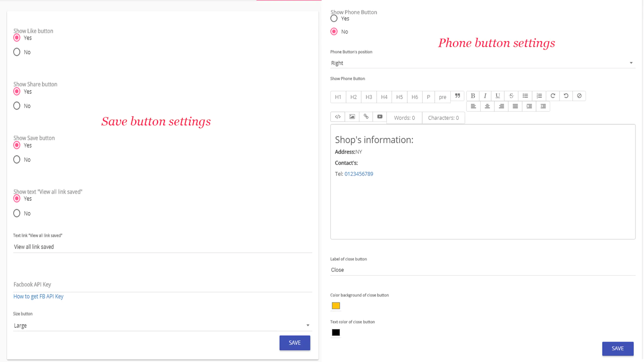The width and height of the screenshot is (644, 362).
Task: Select No for Show Save button
Action: 17,160
